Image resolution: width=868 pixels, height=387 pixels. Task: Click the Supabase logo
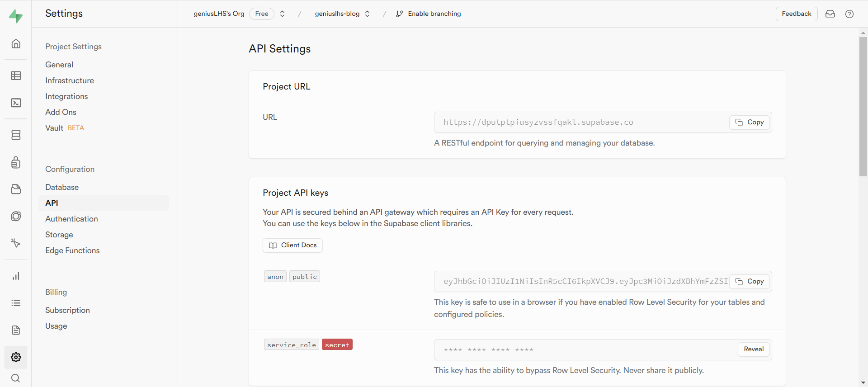[16, 16]
